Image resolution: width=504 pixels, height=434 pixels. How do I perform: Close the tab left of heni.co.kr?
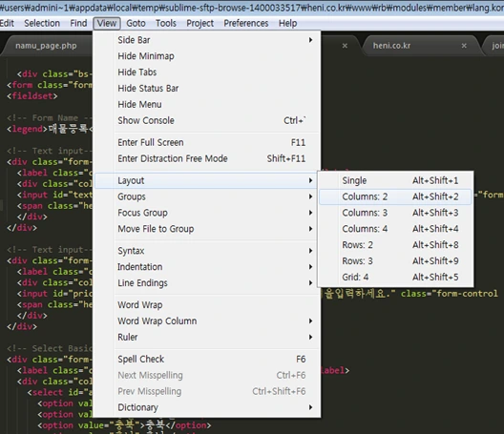tap(345, 46)
